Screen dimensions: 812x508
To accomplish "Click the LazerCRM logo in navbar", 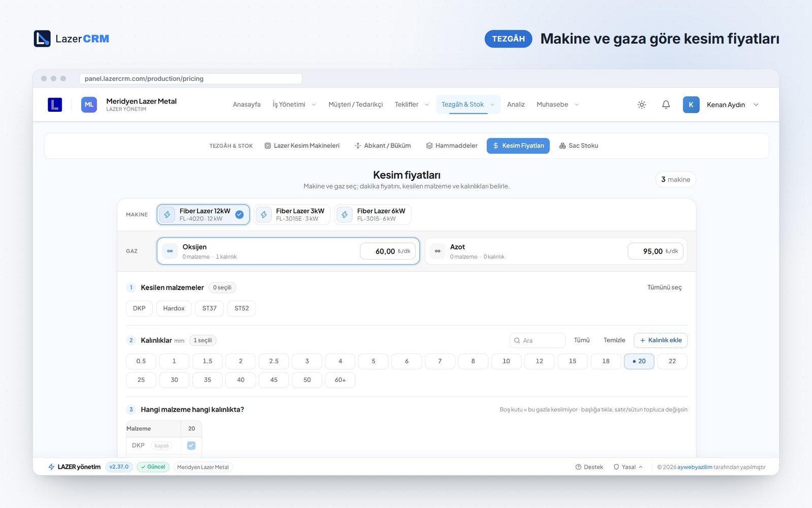I will coord(55,105).
